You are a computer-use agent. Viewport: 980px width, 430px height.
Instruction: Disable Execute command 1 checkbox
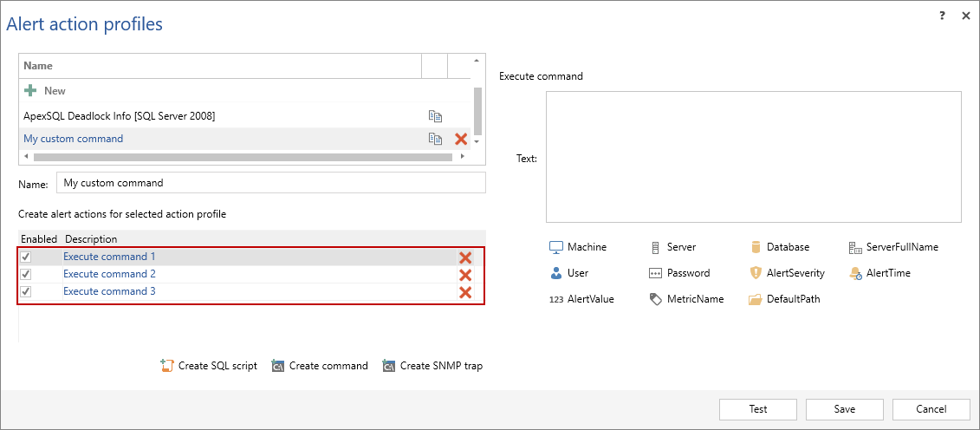click(x=26, y=257)
